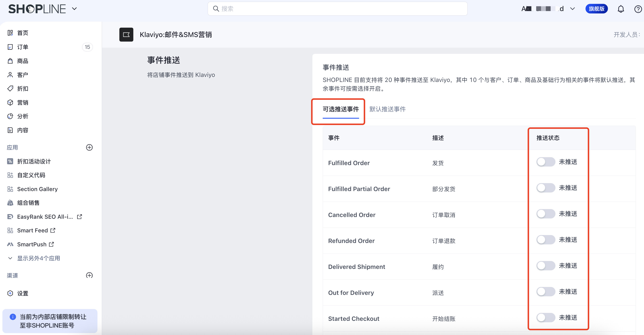Open the help question mark icon
This screenshot has height=335, width=644.
pos(638,9)
